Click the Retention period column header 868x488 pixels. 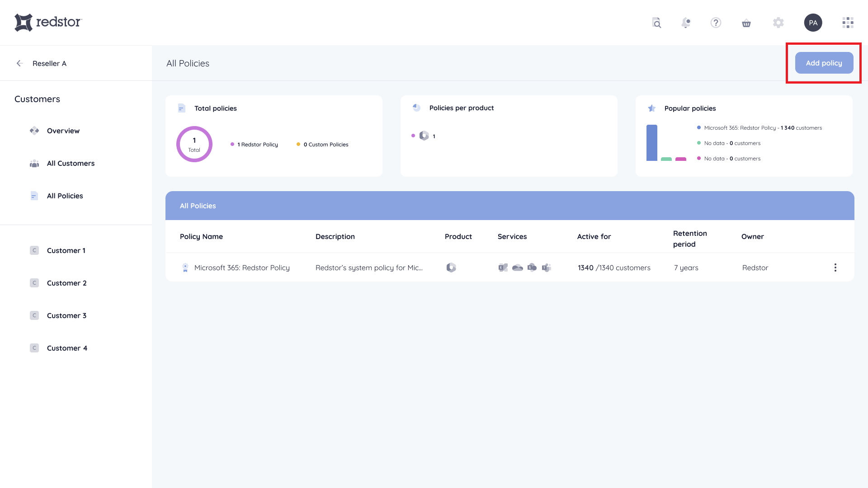690,239
